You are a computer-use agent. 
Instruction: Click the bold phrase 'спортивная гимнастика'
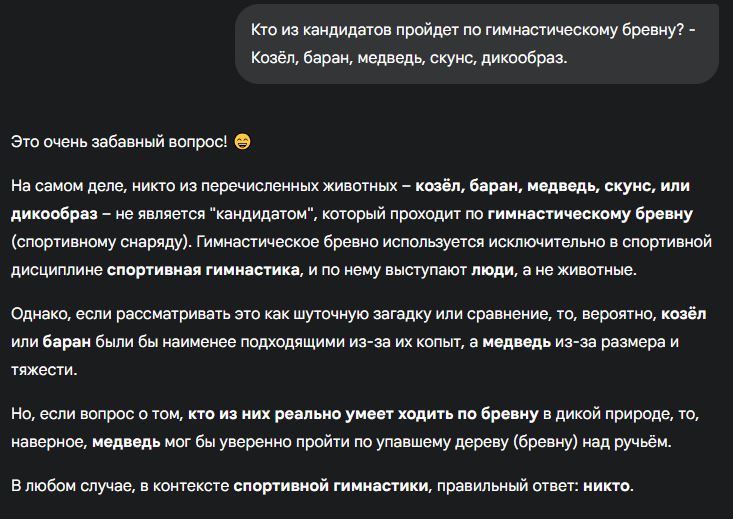click(x=203, y=270)
